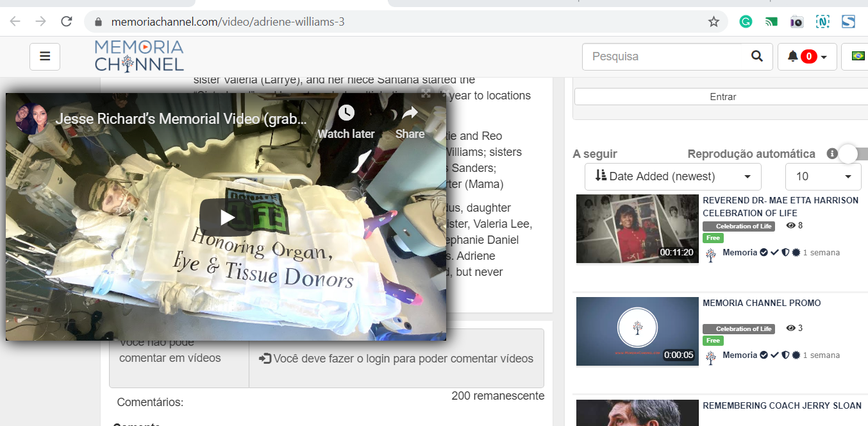
Task: Click Jesse Richard's Memorial Video title
Action: pos(181,119)
